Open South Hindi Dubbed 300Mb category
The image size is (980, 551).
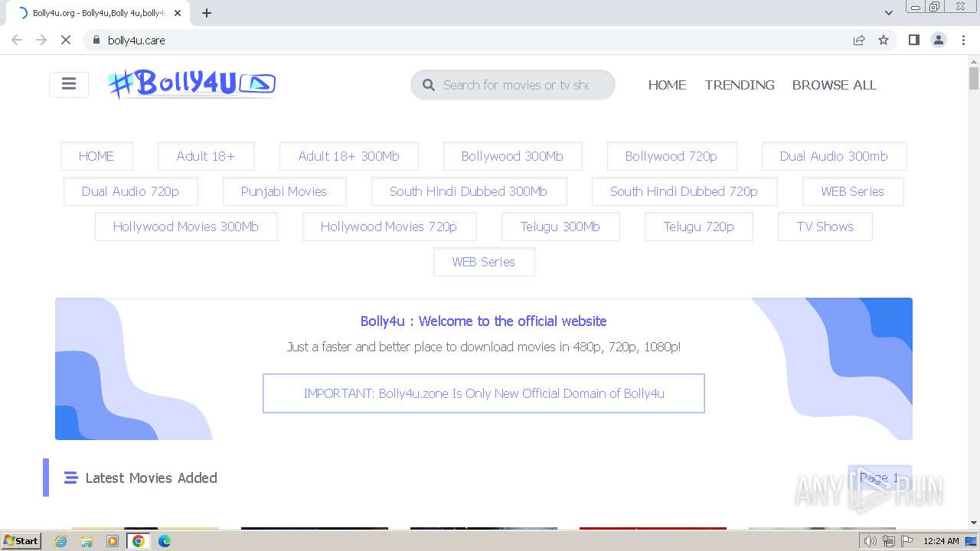(x=469, y=191)
